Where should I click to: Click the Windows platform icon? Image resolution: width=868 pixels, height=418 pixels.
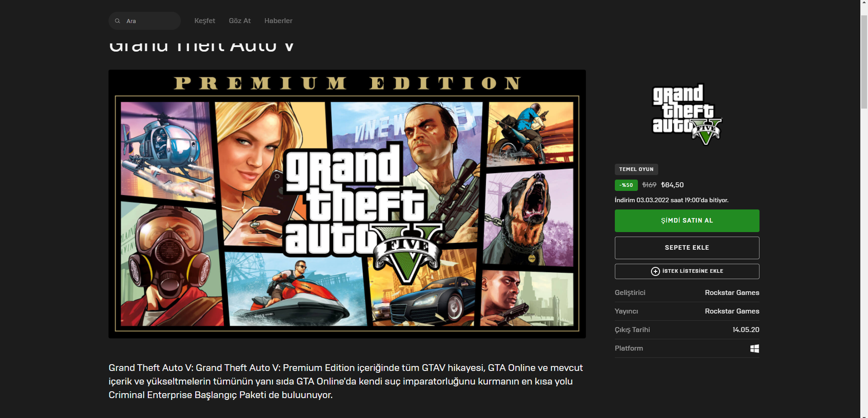tap(755, 348)
